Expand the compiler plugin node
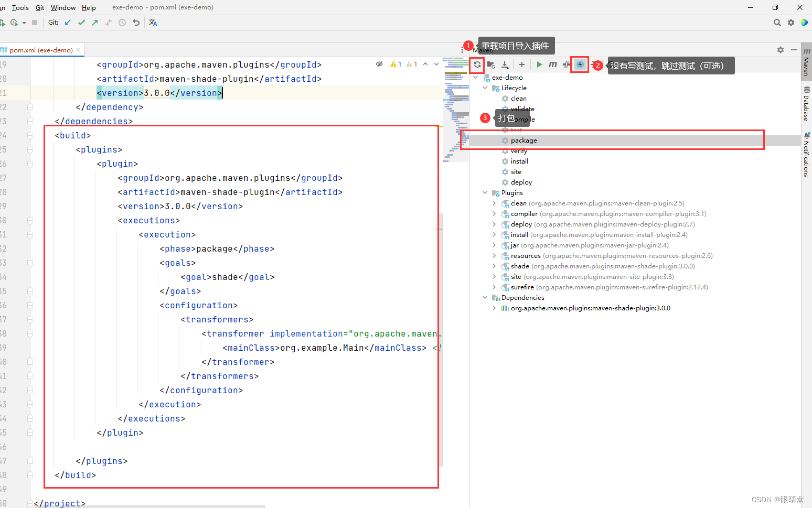 pyautogui.click(x=494, y=213)
